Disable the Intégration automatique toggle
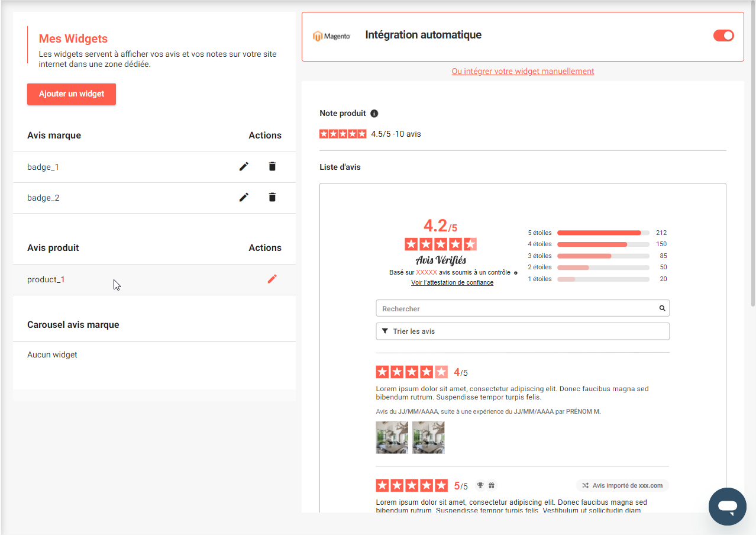Image resolution: width=756 pixels, height=535 pixels. click(x=723, y=36)
